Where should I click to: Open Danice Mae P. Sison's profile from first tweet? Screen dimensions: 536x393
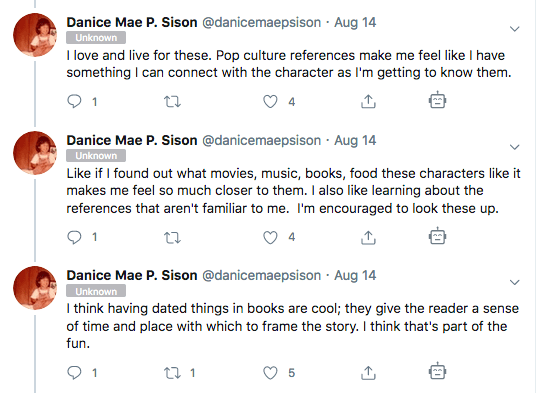[x=132, y=22]
